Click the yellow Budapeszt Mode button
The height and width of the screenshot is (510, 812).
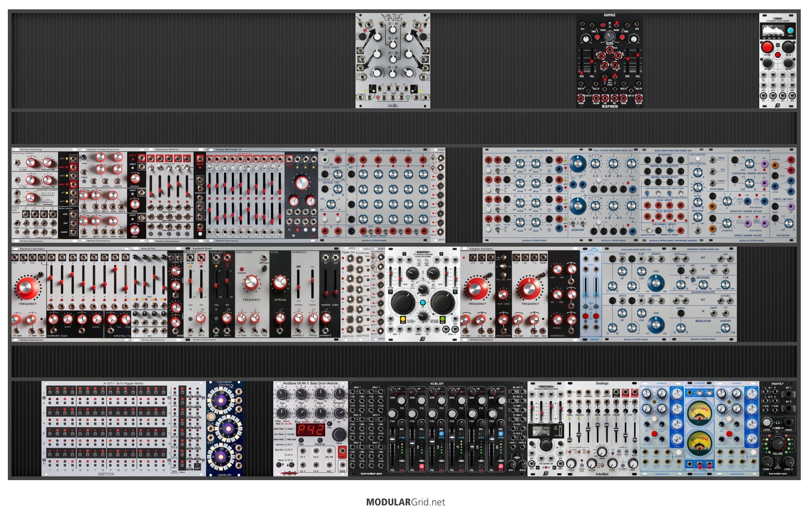403,319
